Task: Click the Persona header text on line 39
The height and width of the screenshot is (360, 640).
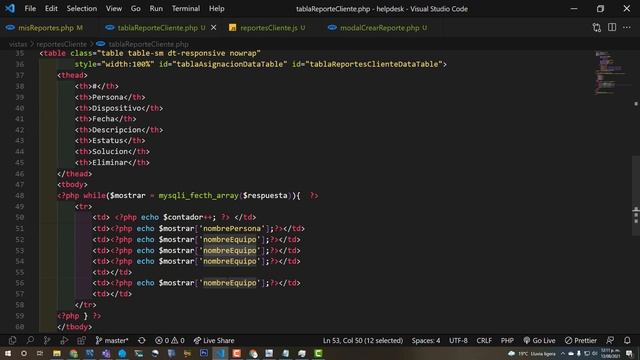Action: [108, 97]
